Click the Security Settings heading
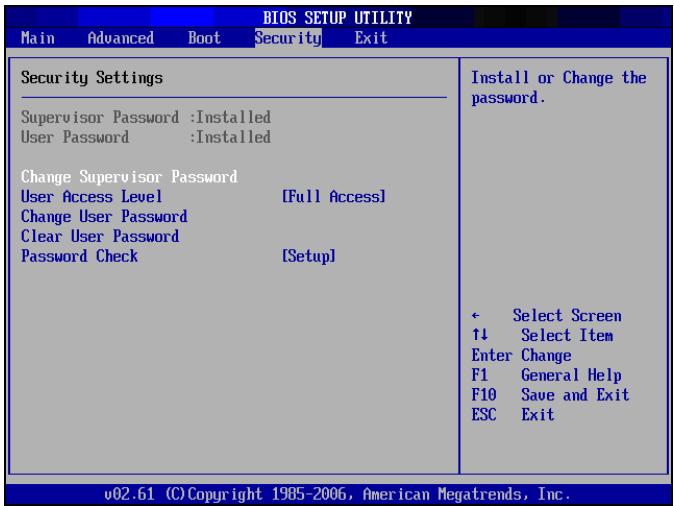Screen dimensions: 674x506 92,78
